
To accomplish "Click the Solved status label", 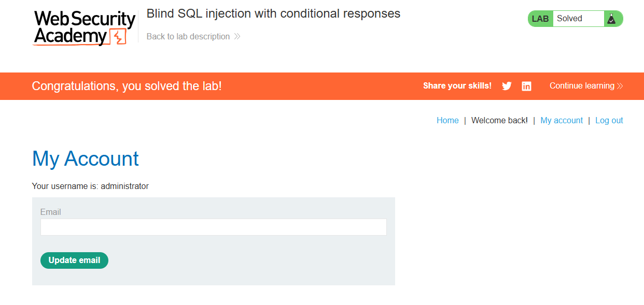I will 569,19.
